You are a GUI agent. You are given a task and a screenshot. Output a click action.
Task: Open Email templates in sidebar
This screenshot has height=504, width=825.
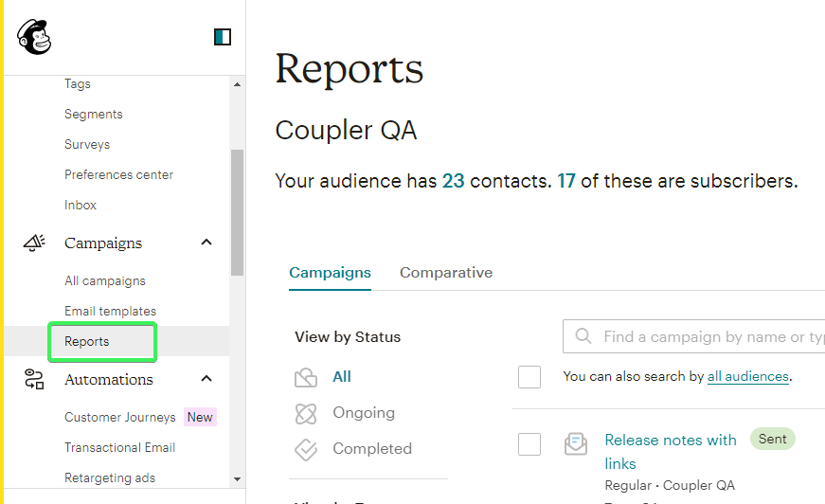coord(110,311)
